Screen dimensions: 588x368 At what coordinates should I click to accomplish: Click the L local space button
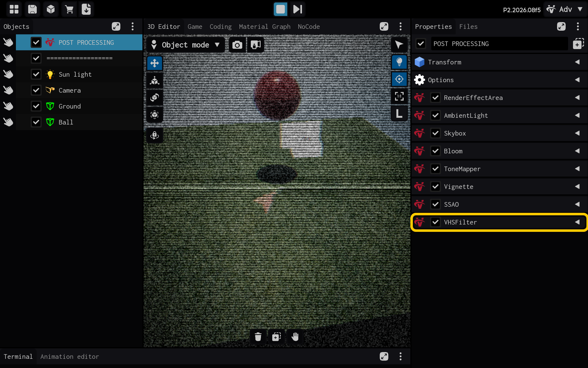pyautogui.click(x=399, y=113)
